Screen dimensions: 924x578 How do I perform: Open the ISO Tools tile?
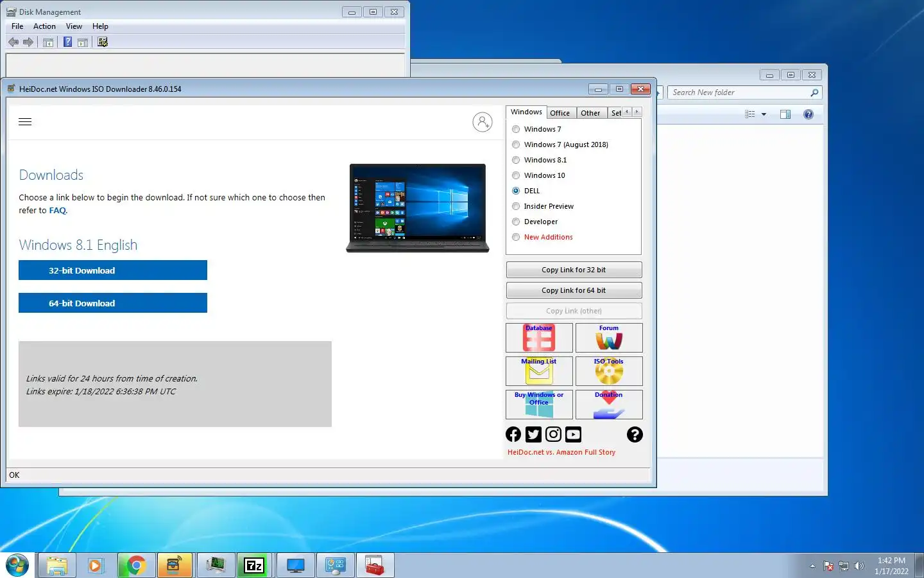tap(609, 371)
